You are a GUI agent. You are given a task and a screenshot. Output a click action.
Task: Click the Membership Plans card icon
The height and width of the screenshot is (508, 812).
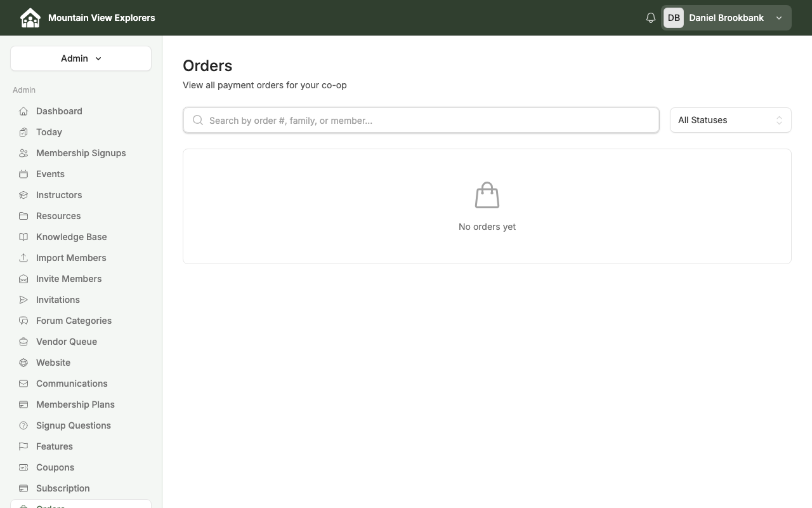click(23, 404)
